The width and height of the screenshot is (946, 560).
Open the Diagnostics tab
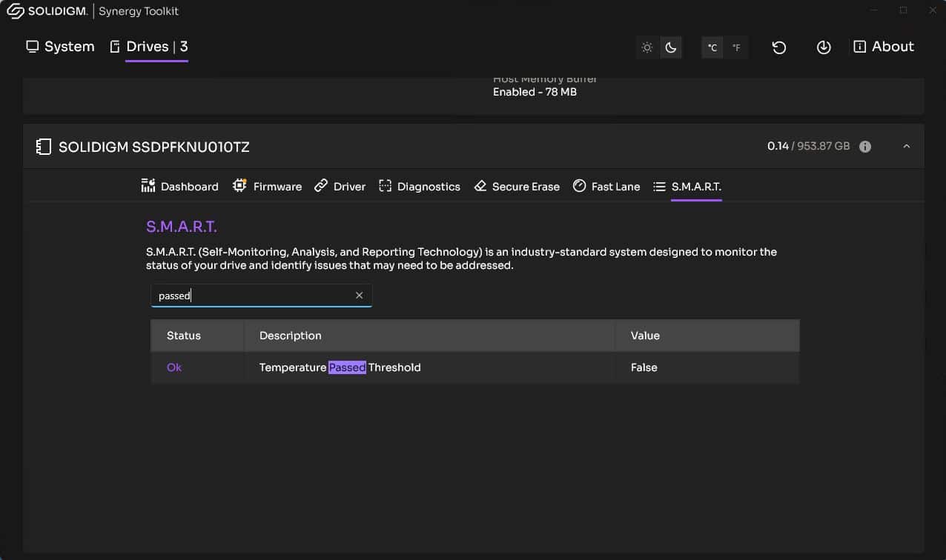point(420,187)
